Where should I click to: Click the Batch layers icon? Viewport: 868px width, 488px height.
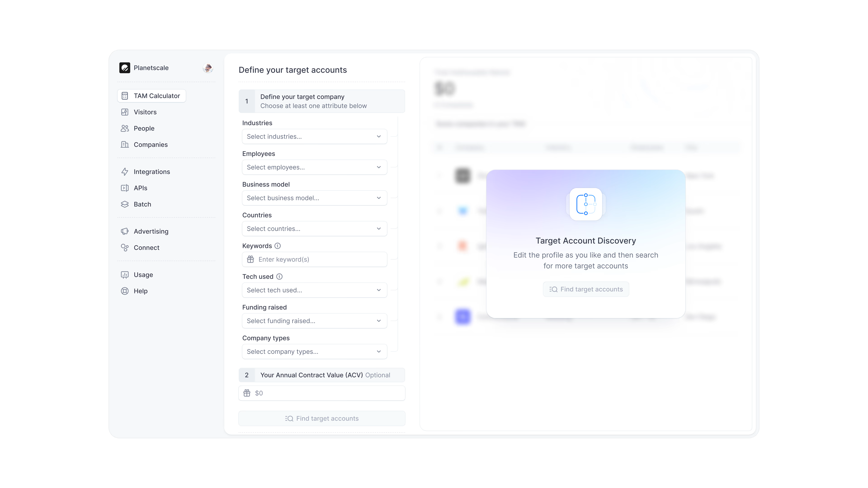tap(125, 204)
